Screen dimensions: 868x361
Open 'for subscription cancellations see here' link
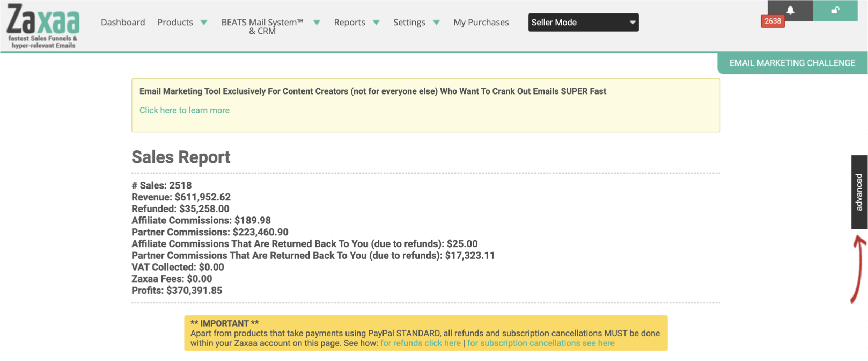[x=540, y=343]
